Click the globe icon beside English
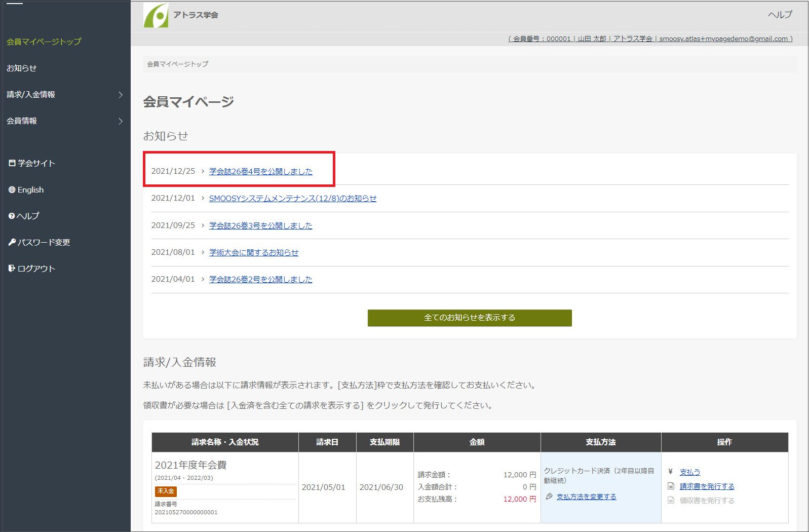The width and height of the screenshot is (809, 532). click(12, 189)
